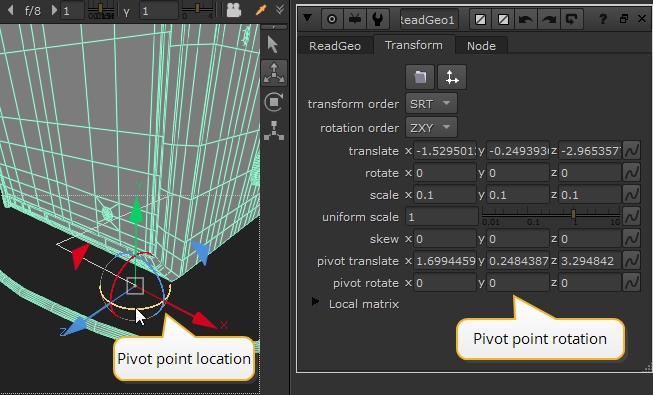Open the rotation order ZXY dropdown
The image size is (653, 395).
(x=431, y=128)
